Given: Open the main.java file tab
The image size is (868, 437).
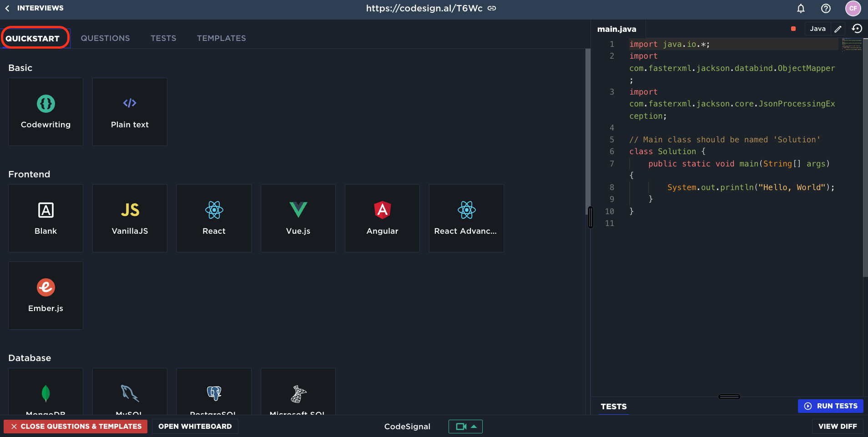Looking at the screenshot, I should tap(617, 29).
